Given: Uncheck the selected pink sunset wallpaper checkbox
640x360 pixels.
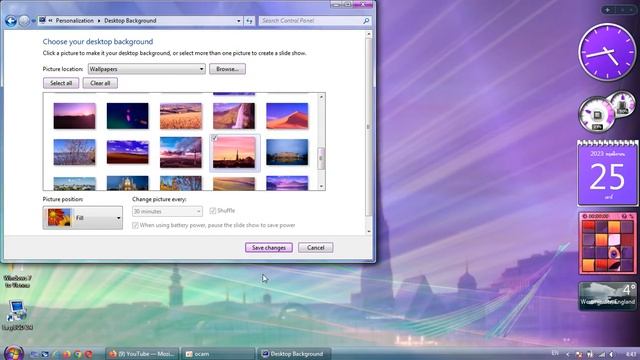Looking at the screenshot, I should (x=215, y=139).
